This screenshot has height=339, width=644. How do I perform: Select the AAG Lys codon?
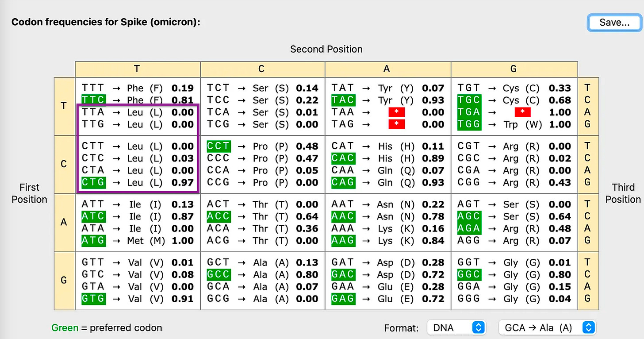tap(343, 241)
